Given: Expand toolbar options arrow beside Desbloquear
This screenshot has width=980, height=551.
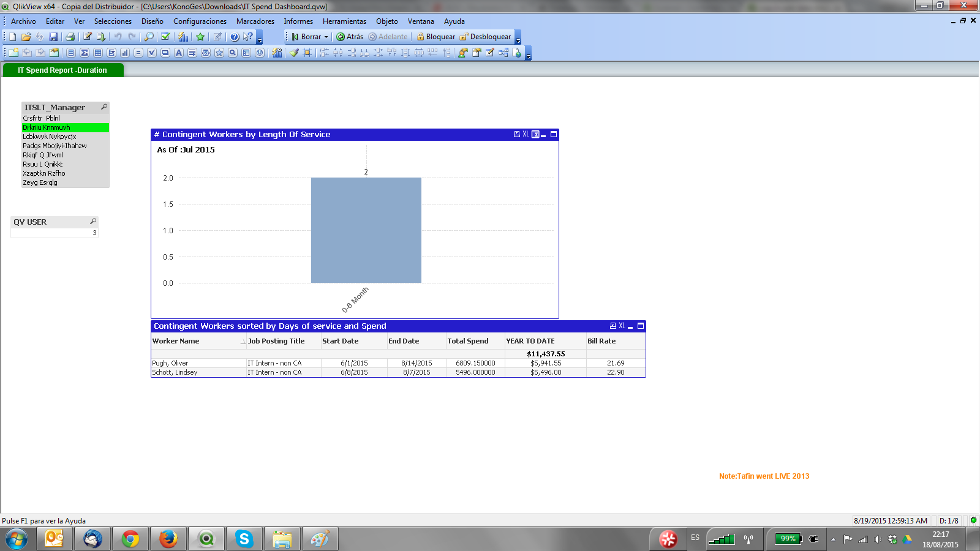Looking at the screenshot, I should (518, 40).
